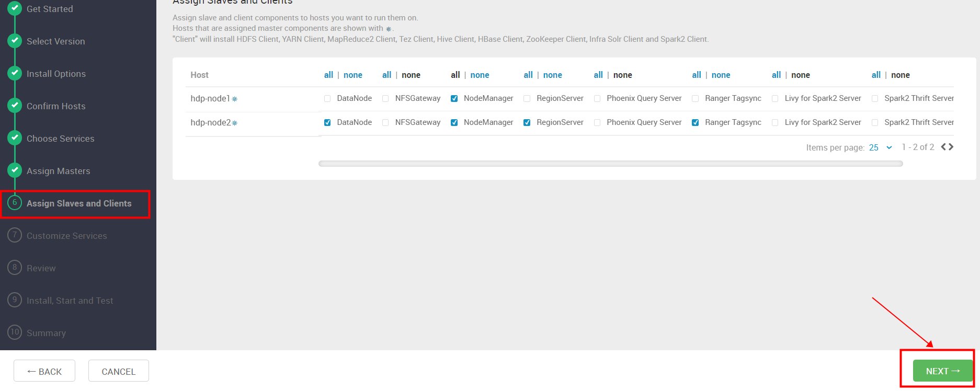Viewport: 980px width, 391px height.
Task: Select none for NodeManager column
Action: (x=480, y=75)
